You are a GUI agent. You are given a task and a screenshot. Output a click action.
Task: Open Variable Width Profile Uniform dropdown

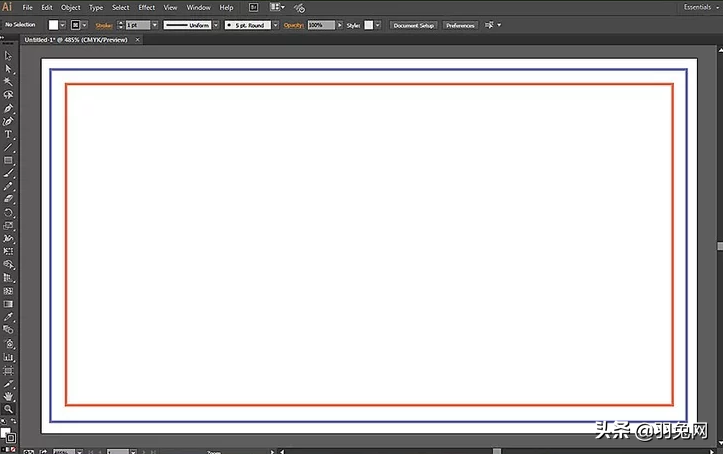click(216, 25)
